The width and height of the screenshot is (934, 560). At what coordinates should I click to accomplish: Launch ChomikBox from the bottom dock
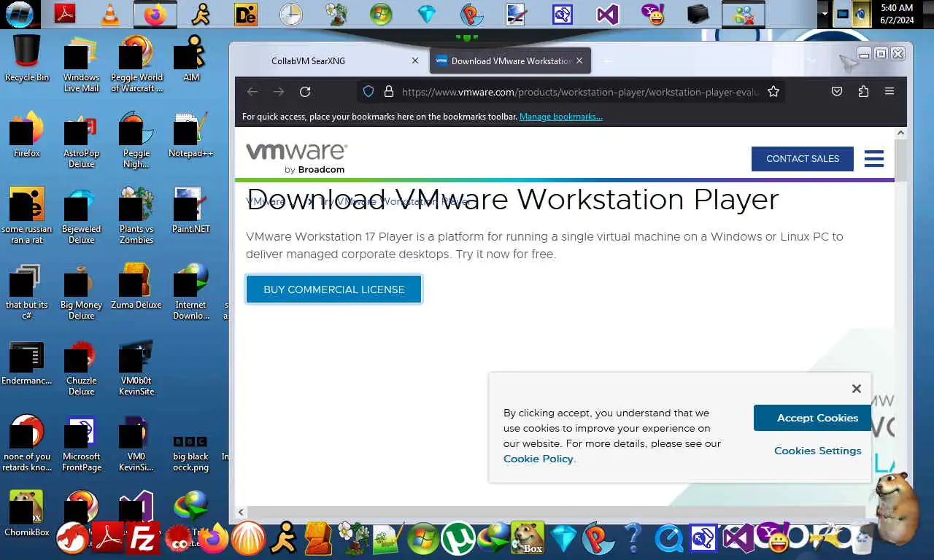pos(528,540)
